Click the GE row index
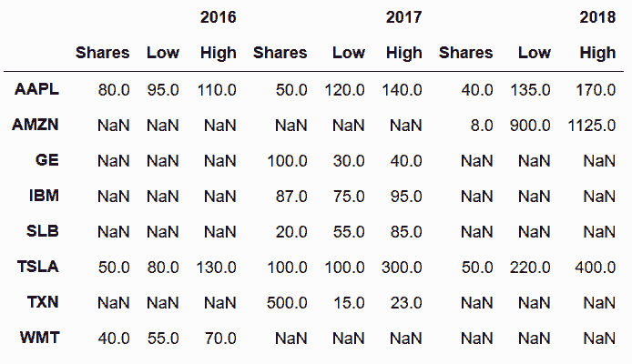The height and width of the screenshot is (364, 632). click(47, 161)
